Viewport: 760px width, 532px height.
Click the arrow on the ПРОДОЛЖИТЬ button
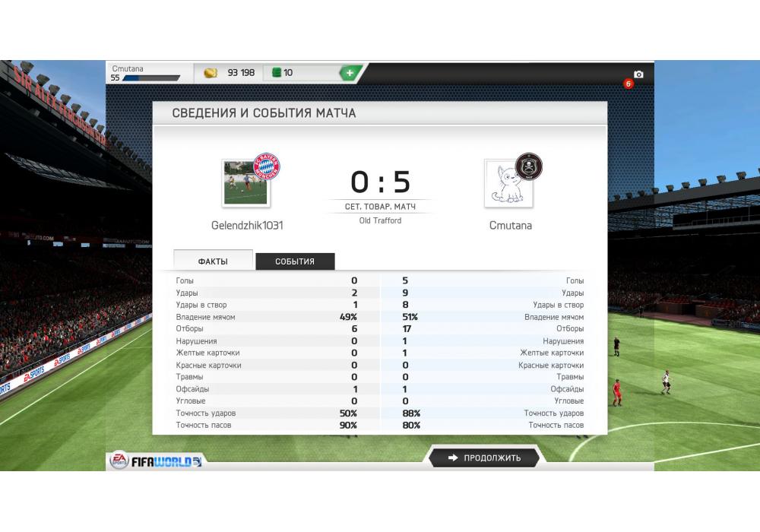[453, 458]
